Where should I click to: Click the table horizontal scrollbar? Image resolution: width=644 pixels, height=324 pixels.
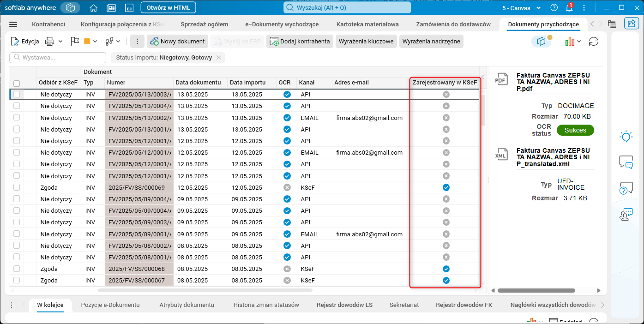click(205, 290)
